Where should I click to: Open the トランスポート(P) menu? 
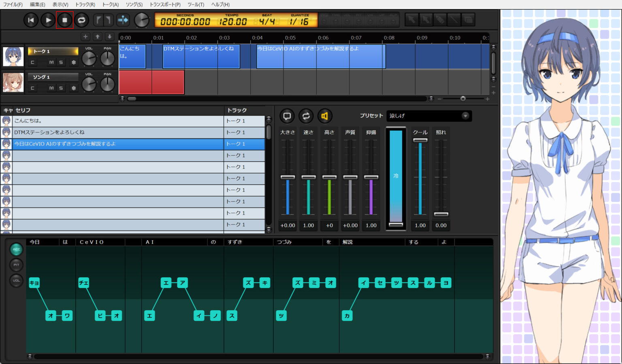[x=165, y=4]
